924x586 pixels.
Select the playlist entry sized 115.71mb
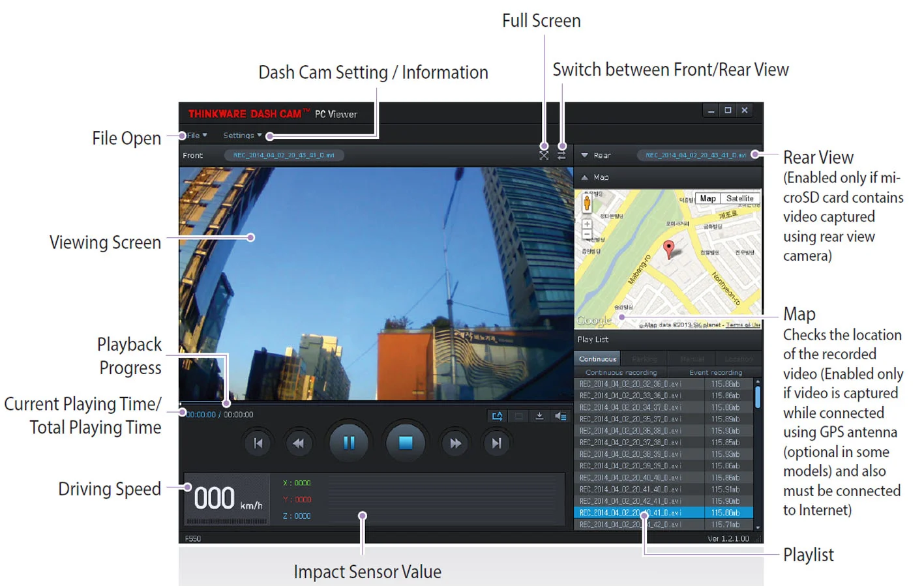coord(664,524)
